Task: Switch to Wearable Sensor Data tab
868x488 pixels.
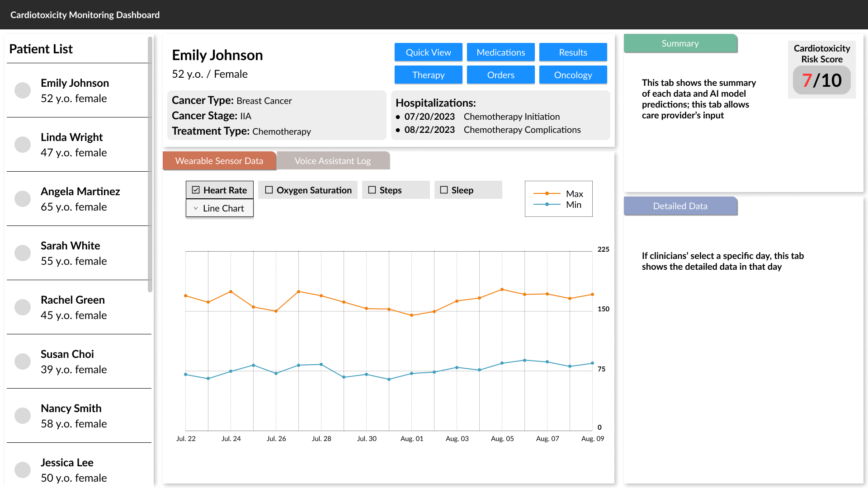Action: click(x=219, y=161)
